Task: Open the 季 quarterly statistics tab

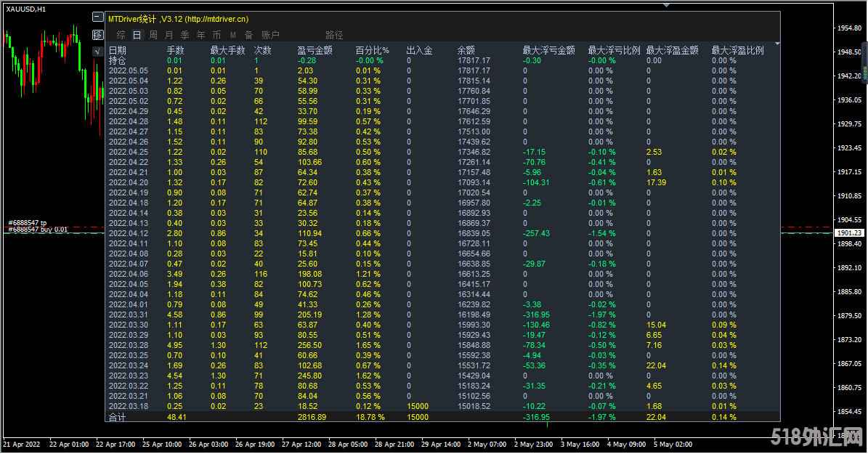Action: point(184,35)
